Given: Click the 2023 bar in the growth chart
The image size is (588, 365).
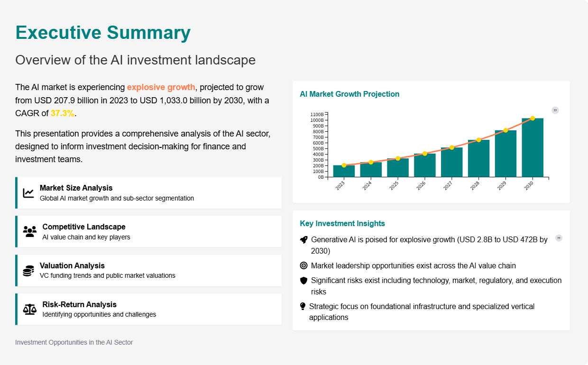Looking at the screenshot, I should click(x=344, y=172).
